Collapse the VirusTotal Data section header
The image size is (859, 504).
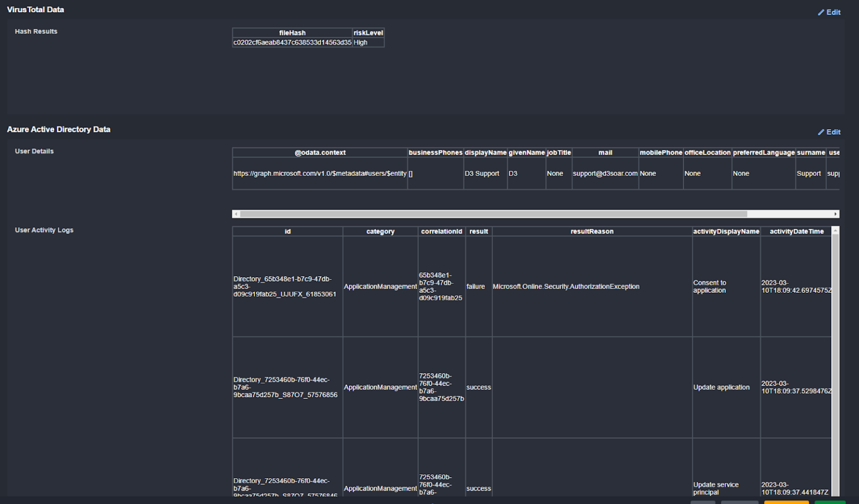coord(35,9)
